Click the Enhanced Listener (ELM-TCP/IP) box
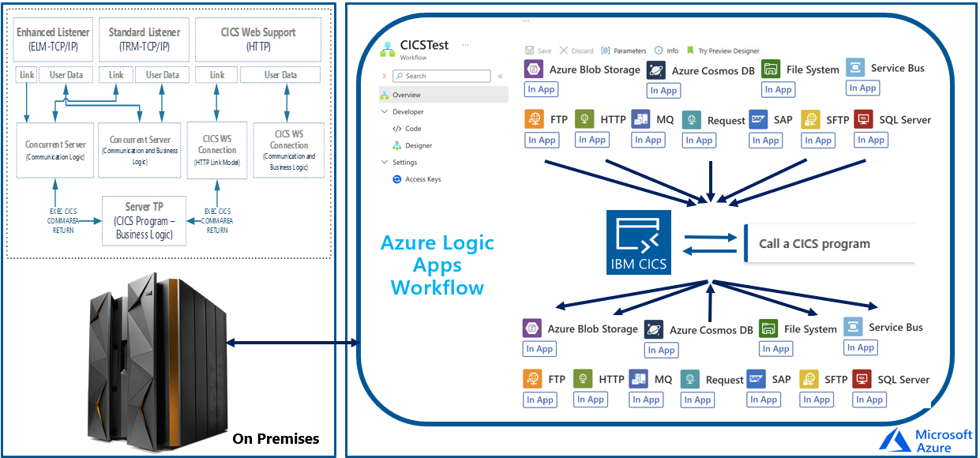The width and height of the screenshot is (980, 458). [x=53, y=39]
